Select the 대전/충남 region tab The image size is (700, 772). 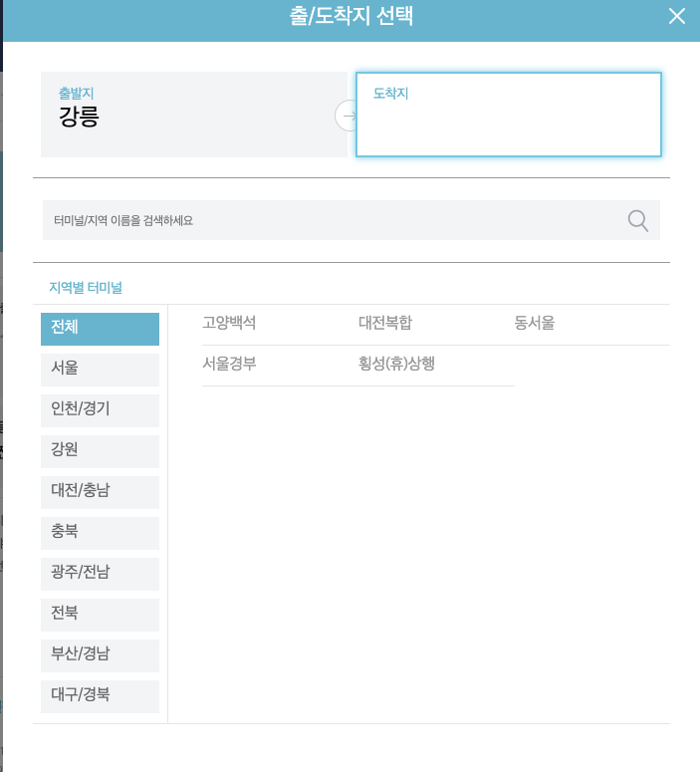point(100,492)
